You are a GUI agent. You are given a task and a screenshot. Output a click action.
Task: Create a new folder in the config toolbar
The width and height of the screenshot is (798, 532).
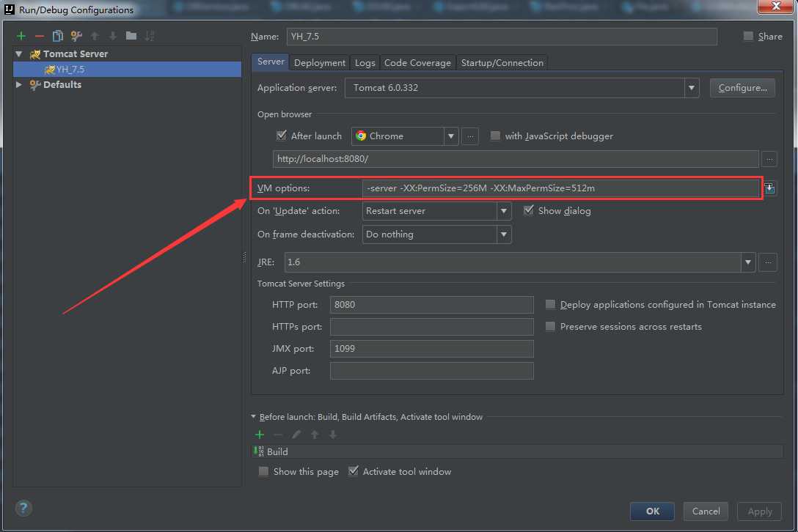131,36
